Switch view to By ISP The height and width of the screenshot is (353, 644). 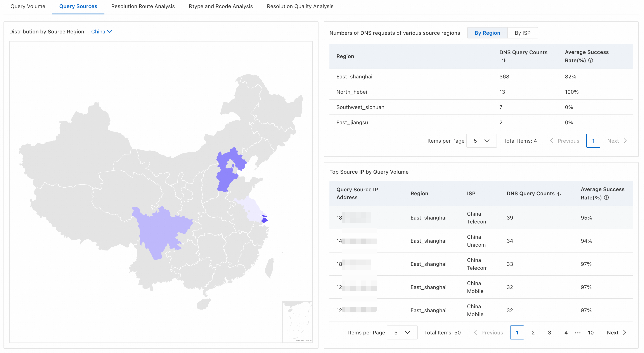tap(522, 33)
